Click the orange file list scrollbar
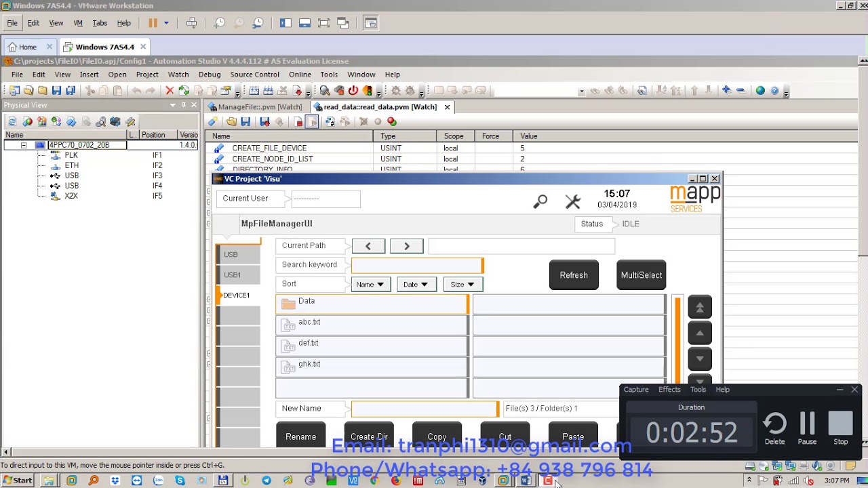The width and height of the screenshot is (868, 488). point(677,340)
